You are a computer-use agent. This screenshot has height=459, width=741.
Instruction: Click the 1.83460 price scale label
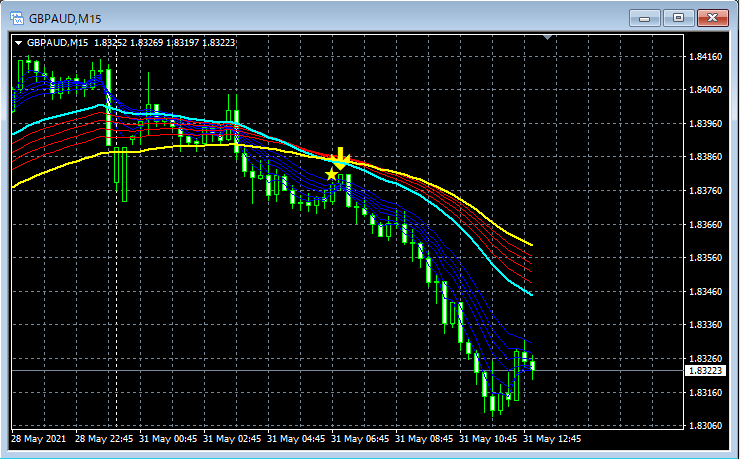706,291
